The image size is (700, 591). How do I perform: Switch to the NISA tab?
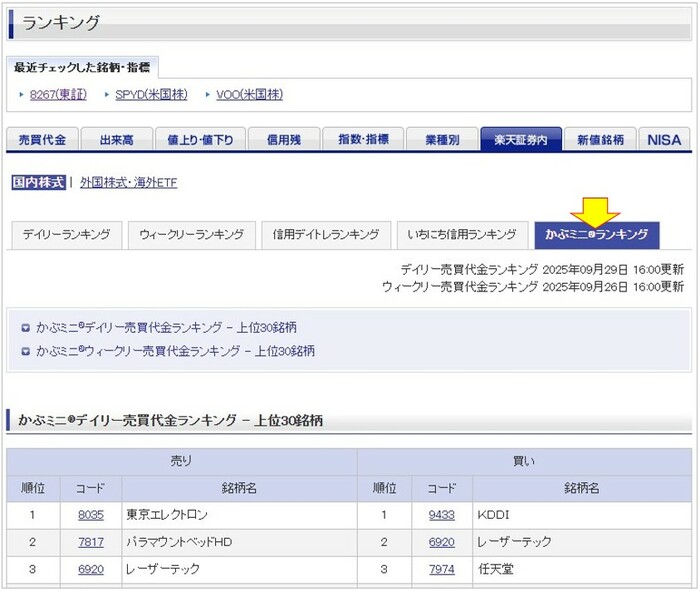[x=664, y=140]
